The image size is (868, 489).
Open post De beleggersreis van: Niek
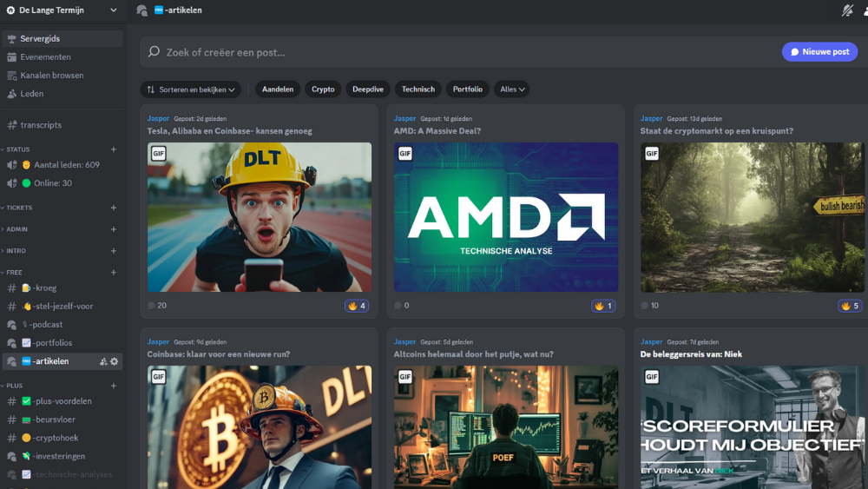click(692, 354)
